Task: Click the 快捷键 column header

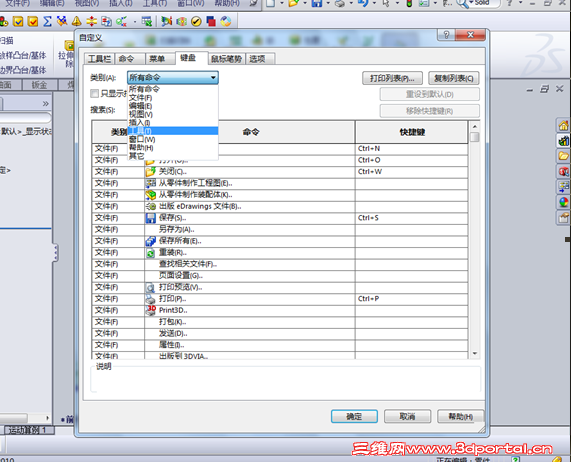Action: 412,132
